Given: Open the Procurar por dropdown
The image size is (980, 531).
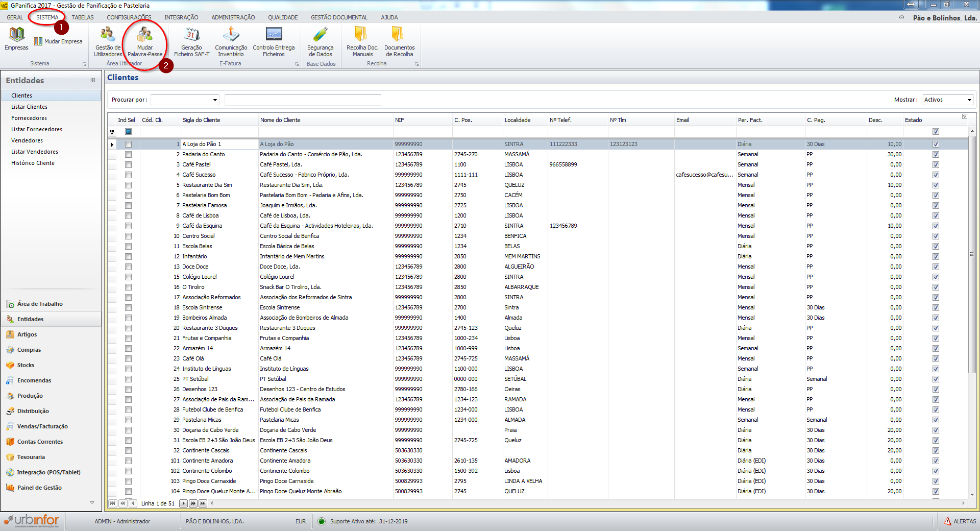Looking at the screenshot, I should tap(215, 100).
